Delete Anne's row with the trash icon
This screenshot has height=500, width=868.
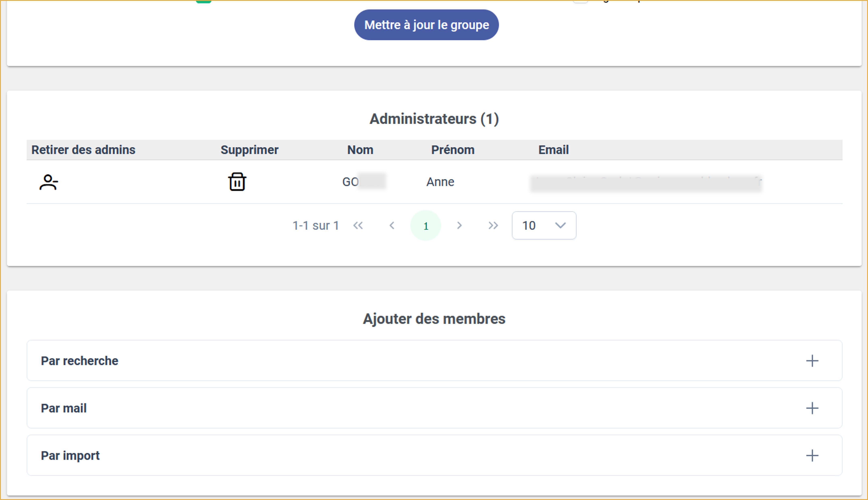click(x=237, y=182)
